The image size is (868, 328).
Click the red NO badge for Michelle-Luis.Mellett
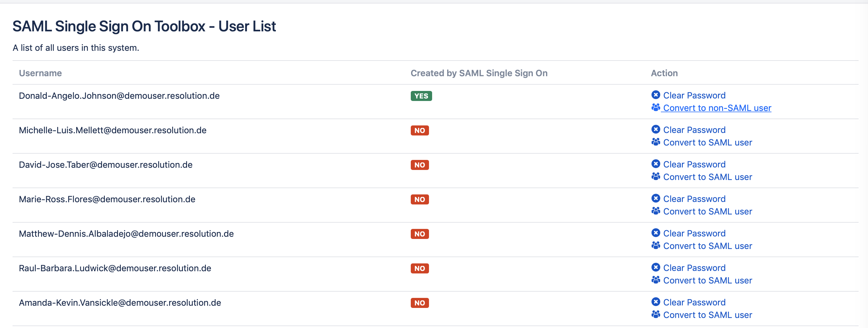pos(420,130)
